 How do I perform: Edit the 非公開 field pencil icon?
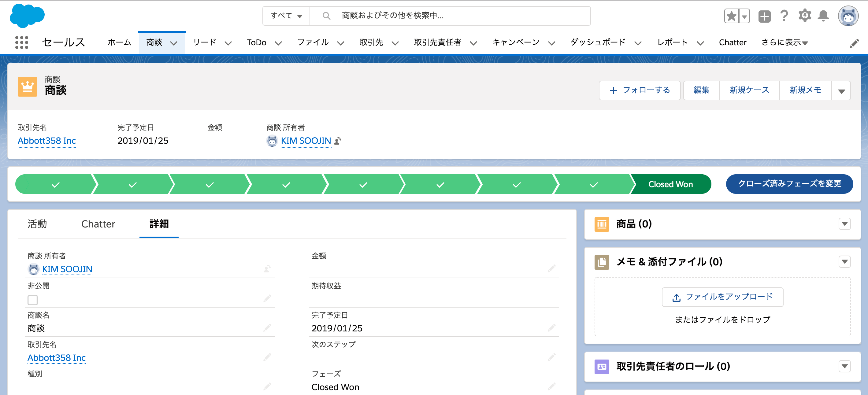tap(267, 298)
